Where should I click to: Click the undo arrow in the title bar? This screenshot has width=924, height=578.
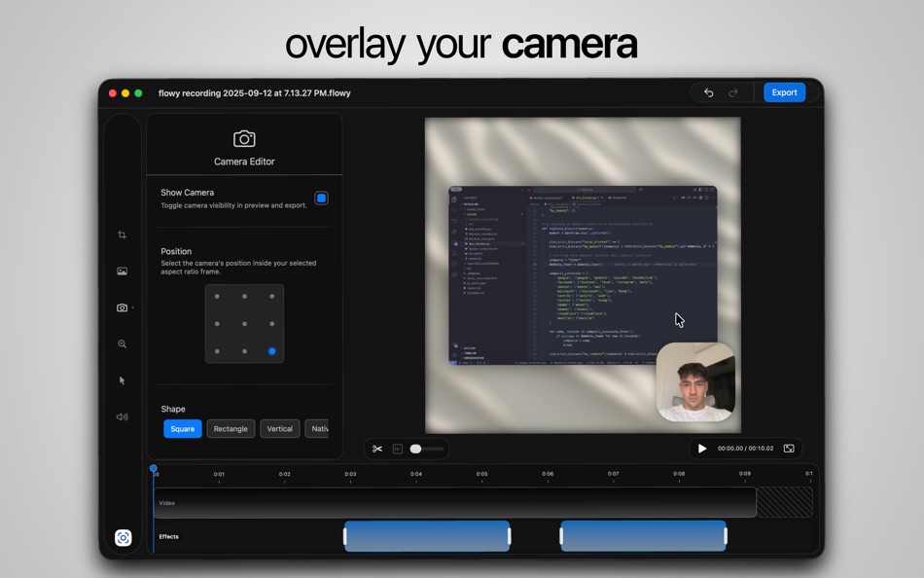708,91
